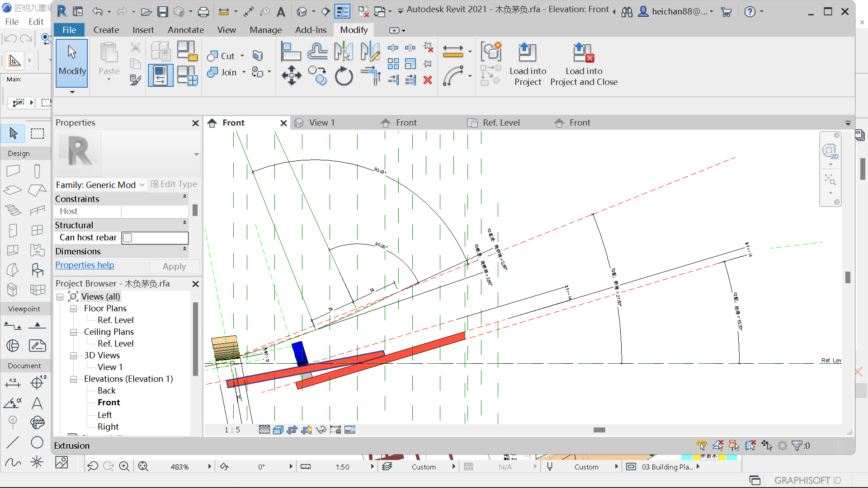The width and height of the screenshot is (868, 488).
Task: Activate the Rotate tool
Action: [344, 76]
